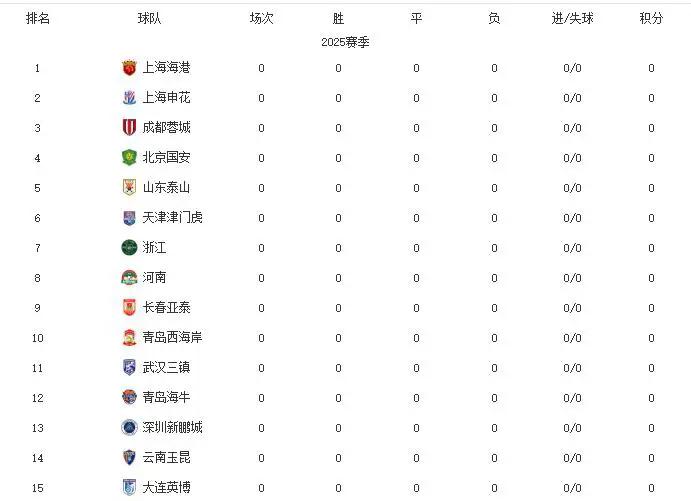Image resolution: width=691 pixels, height=501 pixels.
Task: Click the Wuhan Three Towns (武汉三镇) badge
Action: point(129,368)
